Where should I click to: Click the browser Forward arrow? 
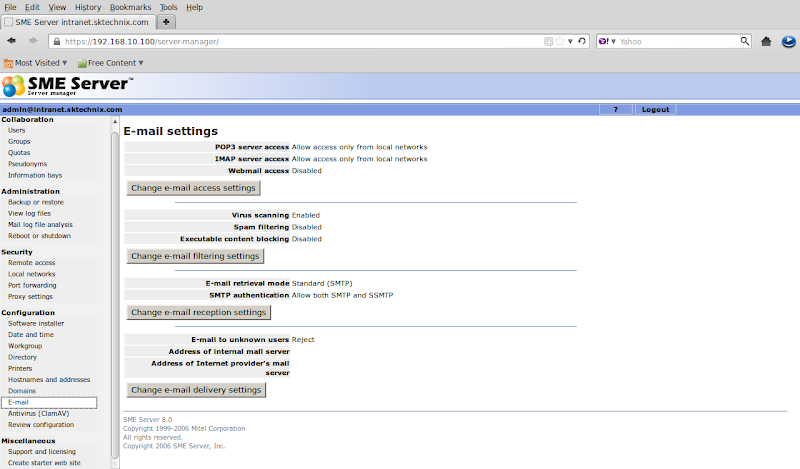click(33, 41)
